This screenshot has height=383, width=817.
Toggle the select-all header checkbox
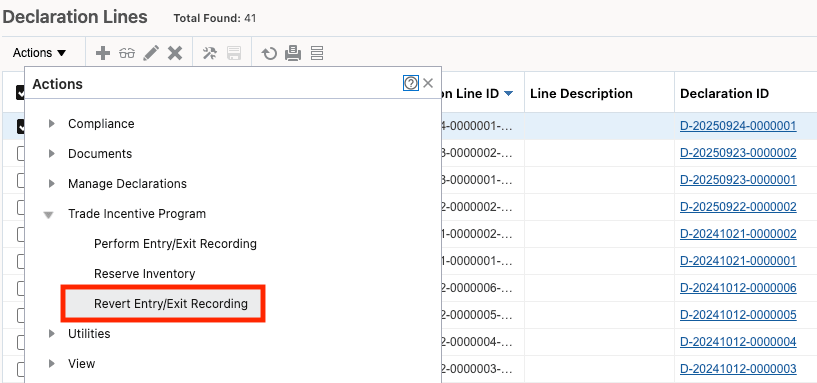pyautogui.click(x=21, y=93)
